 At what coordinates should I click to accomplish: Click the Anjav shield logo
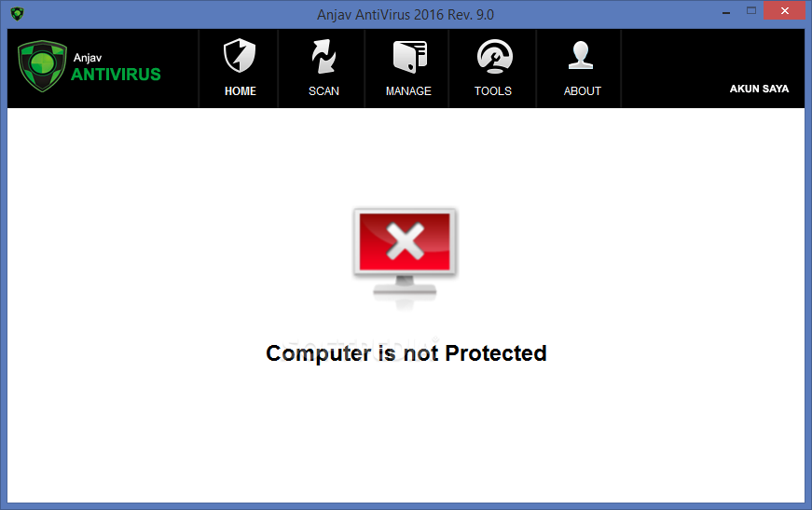(x=42, y=66)
